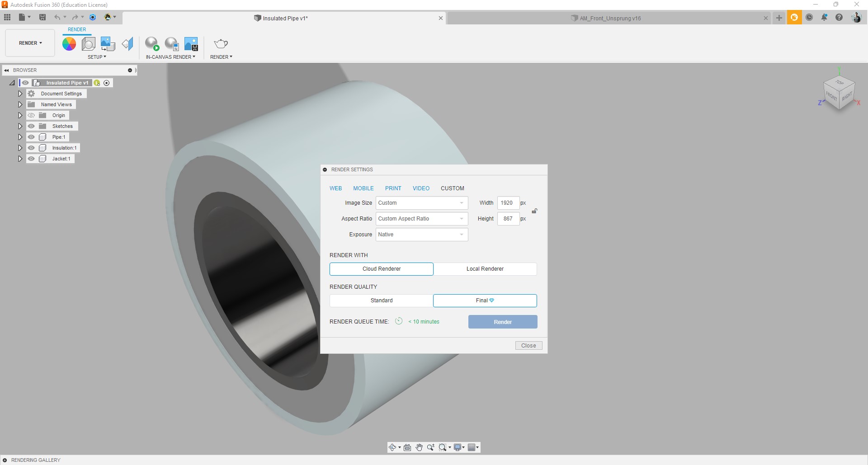Choose Local Renderer option
Screen dimensions: 868x465
[485, 269]
